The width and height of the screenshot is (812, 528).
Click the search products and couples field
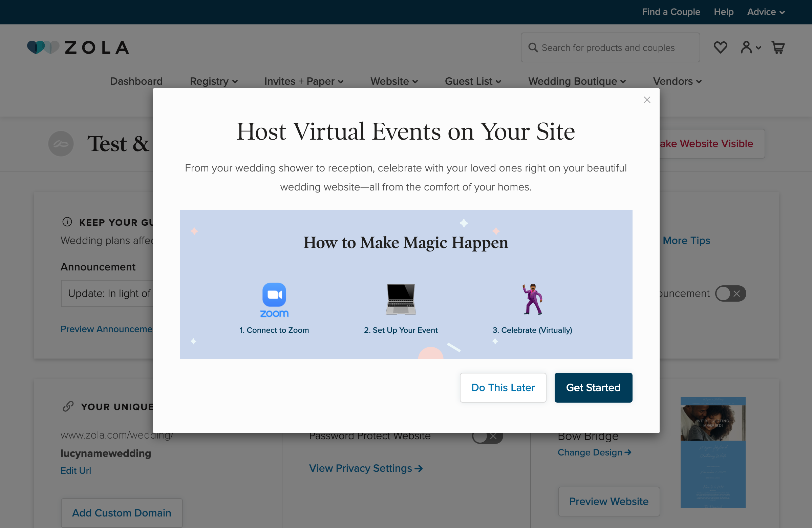610,47
